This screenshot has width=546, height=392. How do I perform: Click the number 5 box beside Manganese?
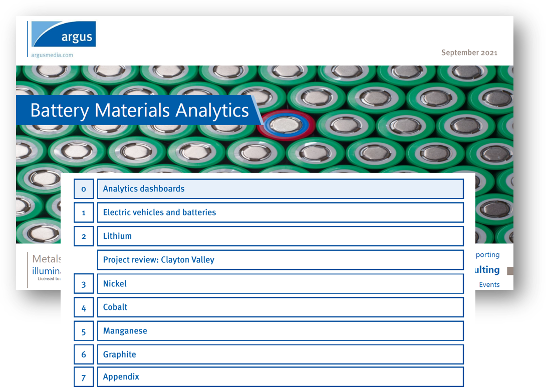84,331
